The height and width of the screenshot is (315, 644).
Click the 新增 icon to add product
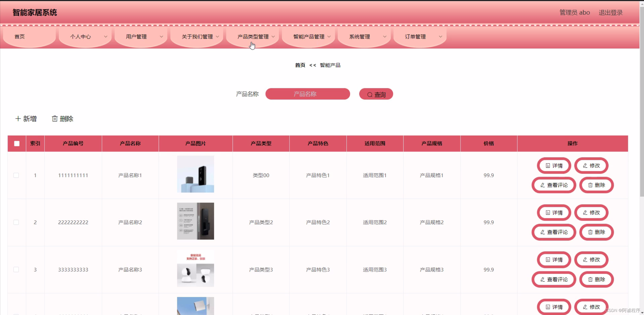[x=26, y=119]
